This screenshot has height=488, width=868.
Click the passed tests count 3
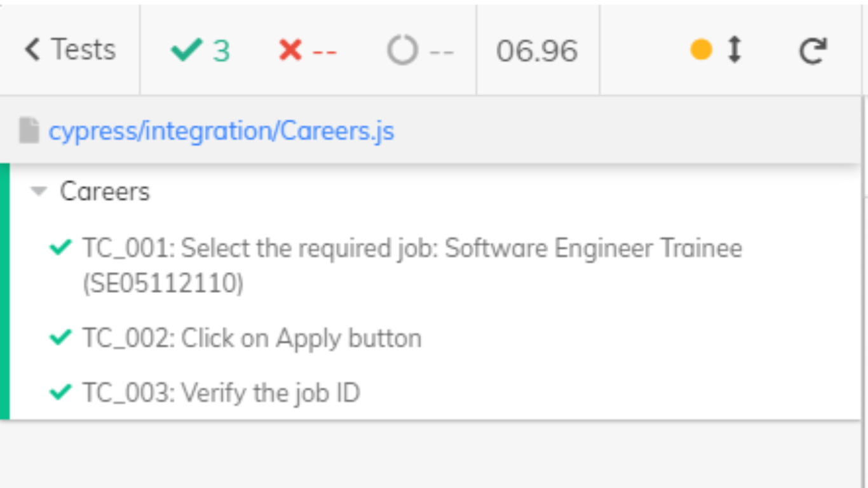[x=221, y=51]
